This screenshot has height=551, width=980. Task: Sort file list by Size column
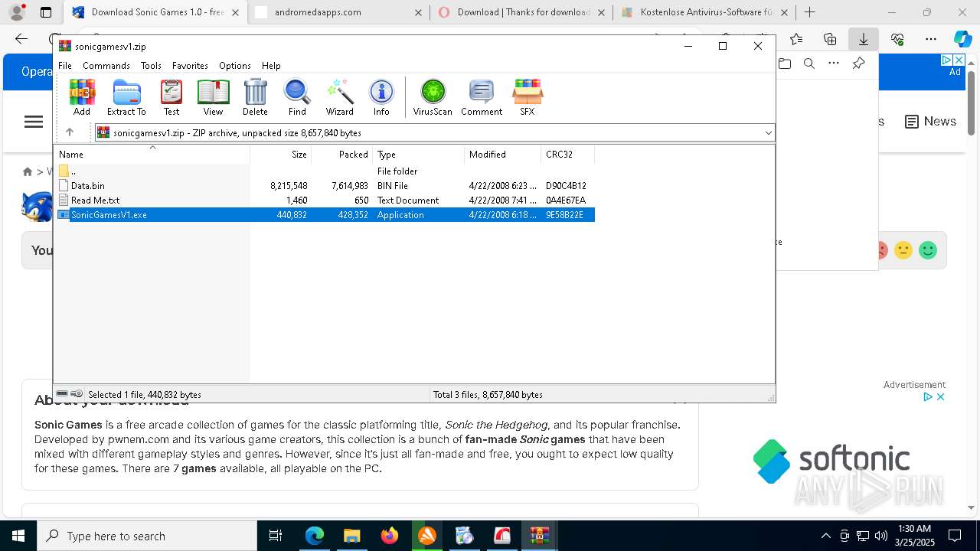click(280, 154)
